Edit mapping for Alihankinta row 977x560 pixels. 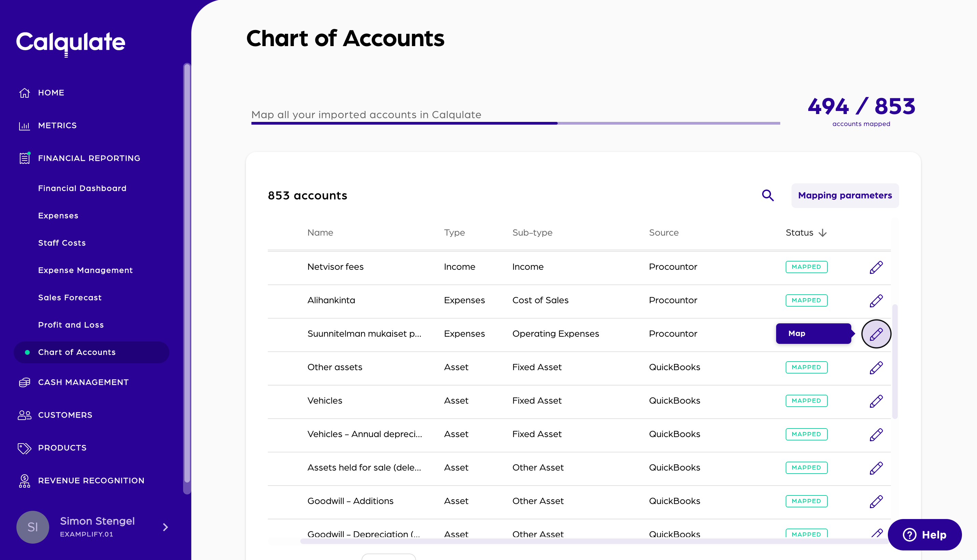876,300
